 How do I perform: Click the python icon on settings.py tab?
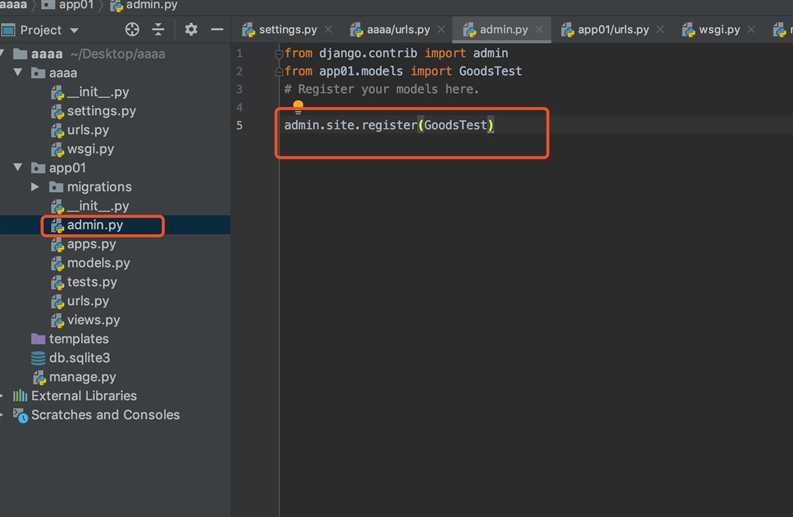[x=248, y=30]
